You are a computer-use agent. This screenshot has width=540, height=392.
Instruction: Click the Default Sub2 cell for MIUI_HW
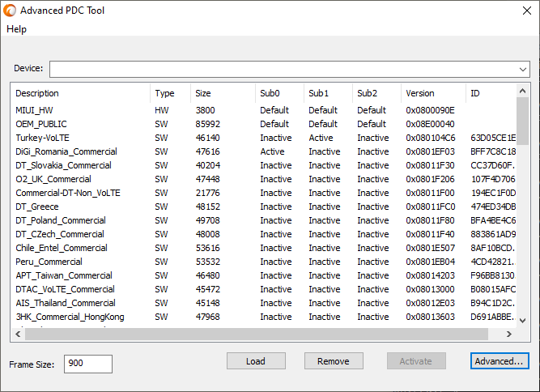[372, 110]
